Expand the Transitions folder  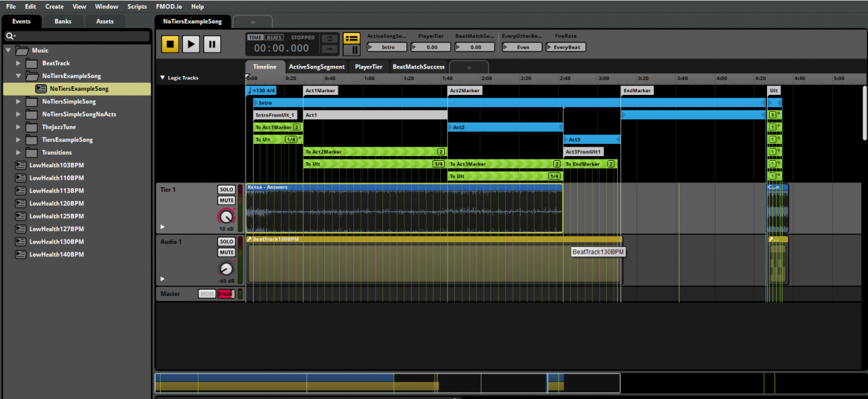click(19, 153)
